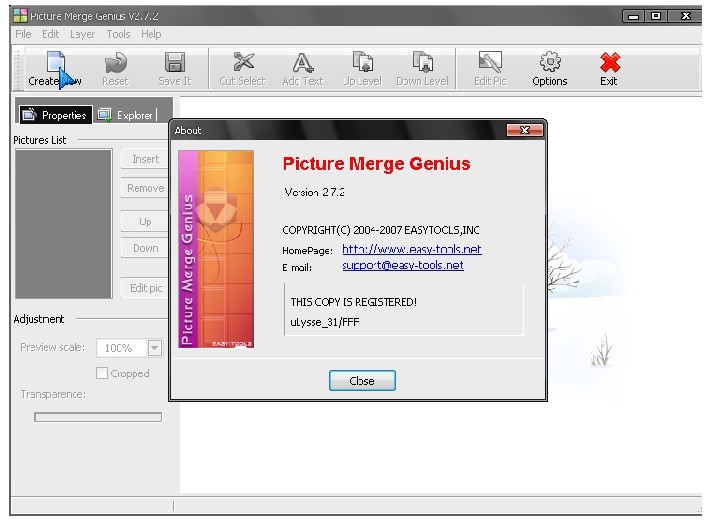Close the About dialog with Close button
This screenshot has height=521, width=708.
[362, 381]
